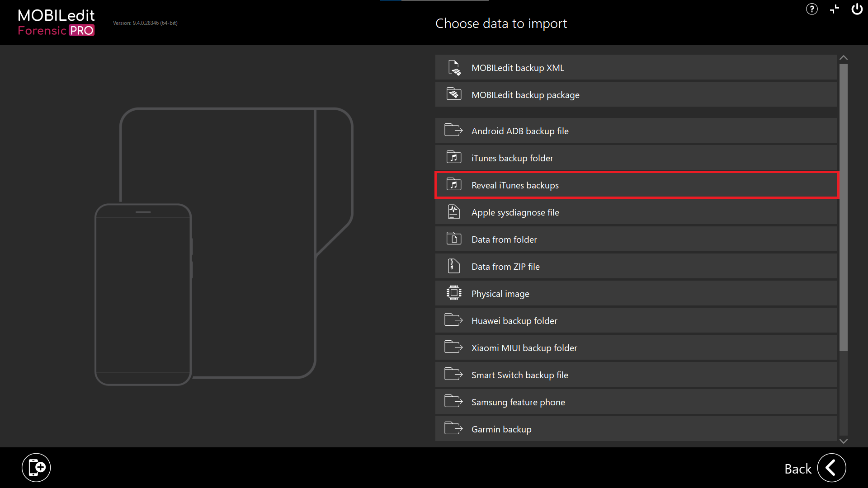Select the iTunes backup folder icon
Screen dimensions: 868x488
(454, 158)
